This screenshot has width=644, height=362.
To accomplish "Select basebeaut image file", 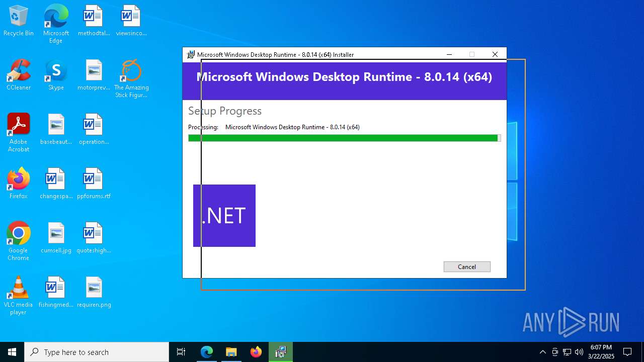I will tap(56, 130).
